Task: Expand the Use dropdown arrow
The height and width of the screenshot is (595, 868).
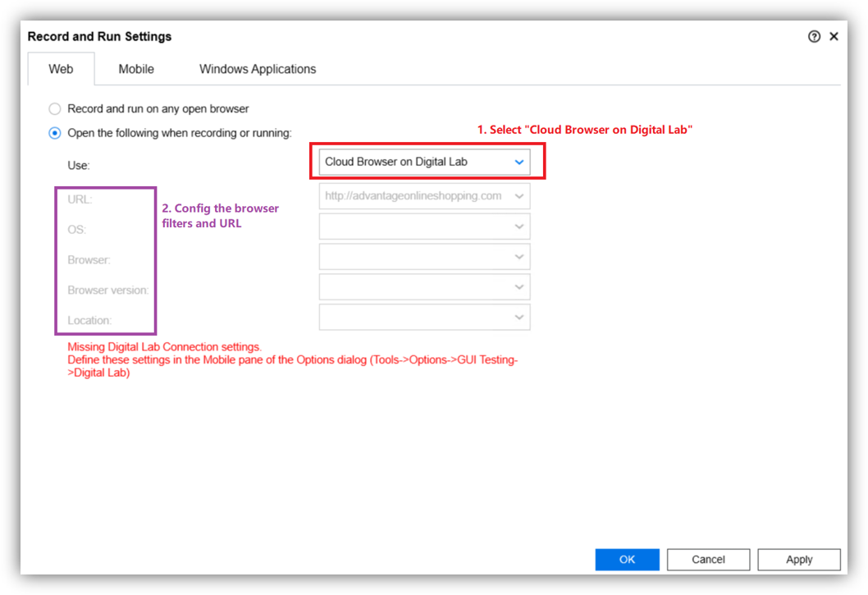Action: 519,162
